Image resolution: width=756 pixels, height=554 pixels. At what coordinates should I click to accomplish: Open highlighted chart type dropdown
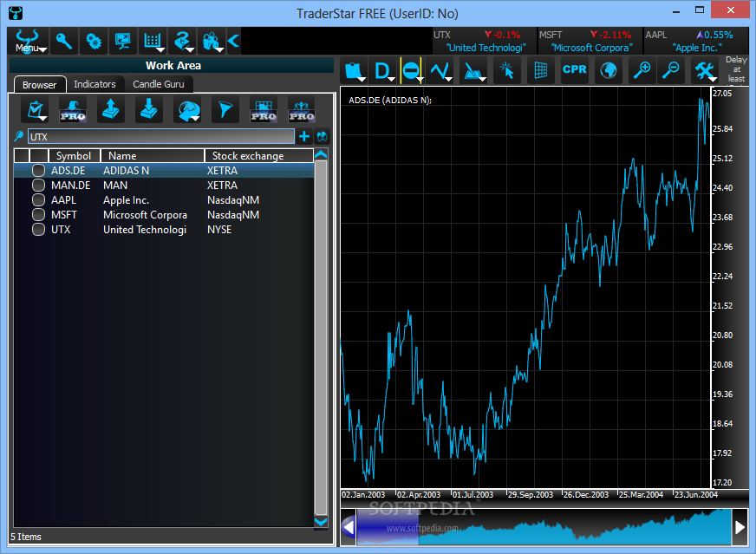coord(411,71)
